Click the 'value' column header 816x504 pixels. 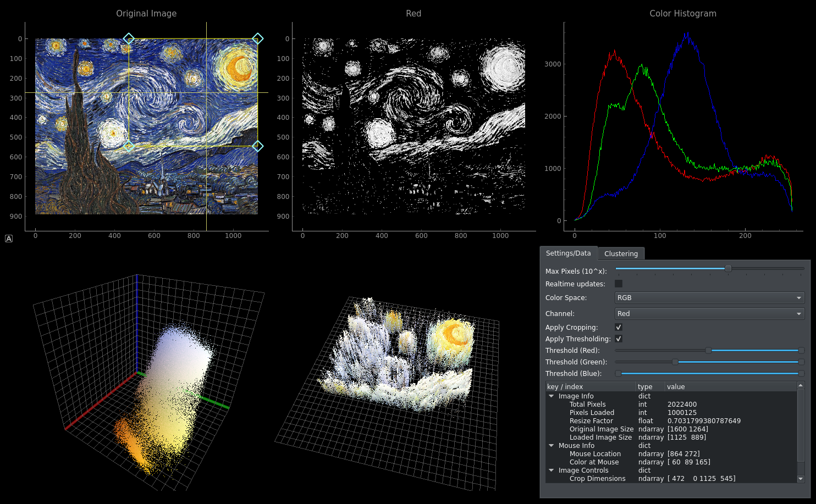coord(731,386)
